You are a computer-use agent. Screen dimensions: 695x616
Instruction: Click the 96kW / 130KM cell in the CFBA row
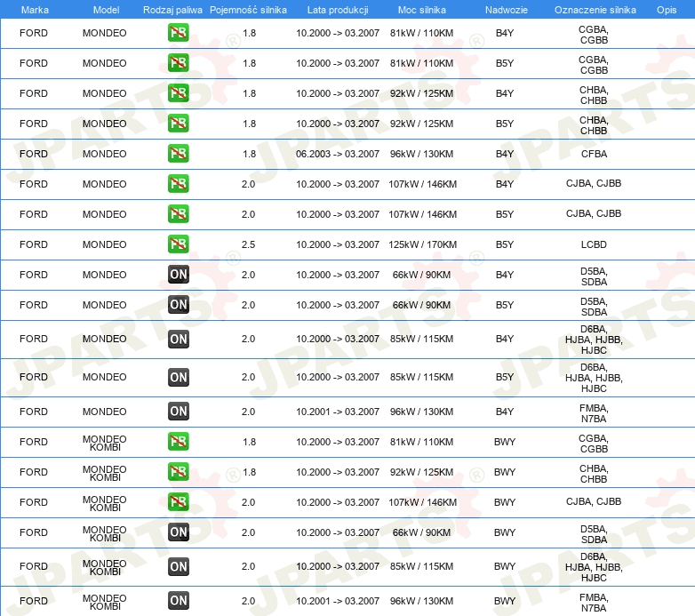421,154
